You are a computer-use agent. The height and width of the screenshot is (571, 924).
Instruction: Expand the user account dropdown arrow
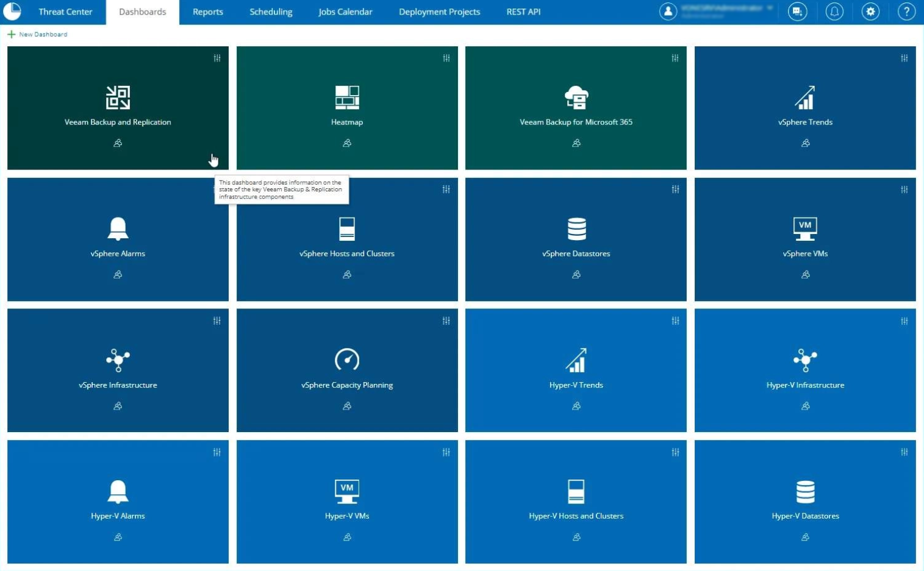click(x=770, y=9)
